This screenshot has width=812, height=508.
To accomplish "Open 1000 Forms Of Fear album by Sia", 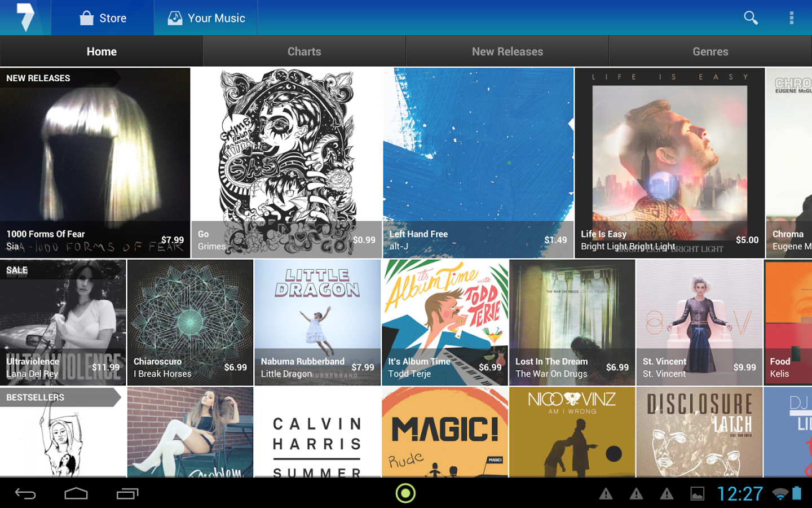I will [95, 163].
